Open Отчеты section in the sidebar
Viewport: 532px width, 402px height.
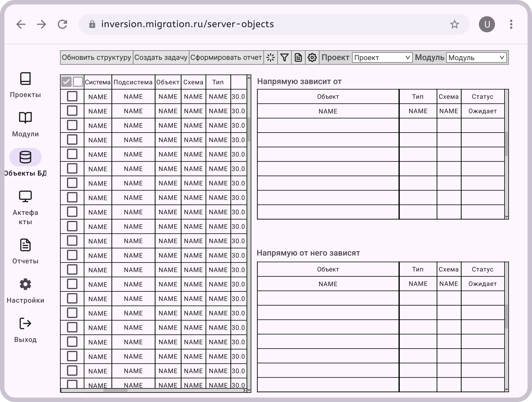tap(25, 251)
